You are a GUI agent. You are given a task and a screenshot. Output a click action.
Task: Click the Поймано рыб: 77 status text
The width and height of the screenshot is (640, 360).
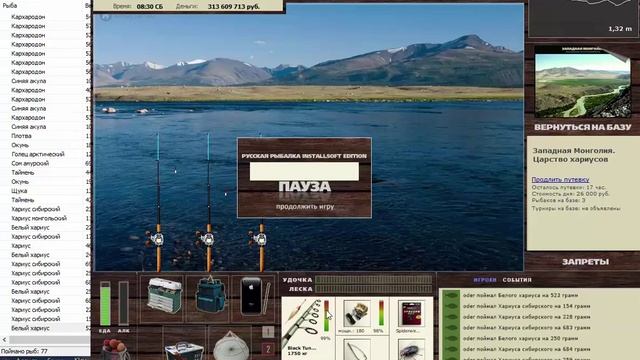click(x=24, y=351)
